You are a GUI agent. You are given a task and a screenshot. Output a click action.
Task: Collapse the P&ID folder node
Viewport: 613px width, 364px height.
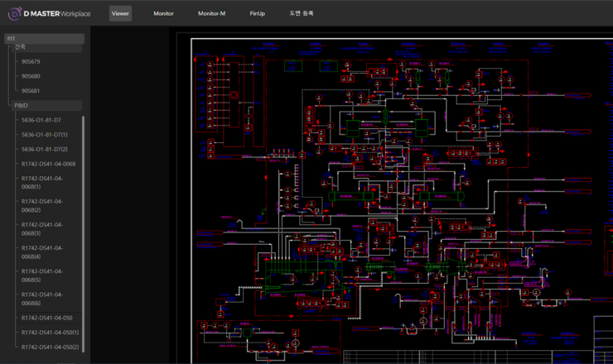(x=22, y=106)
